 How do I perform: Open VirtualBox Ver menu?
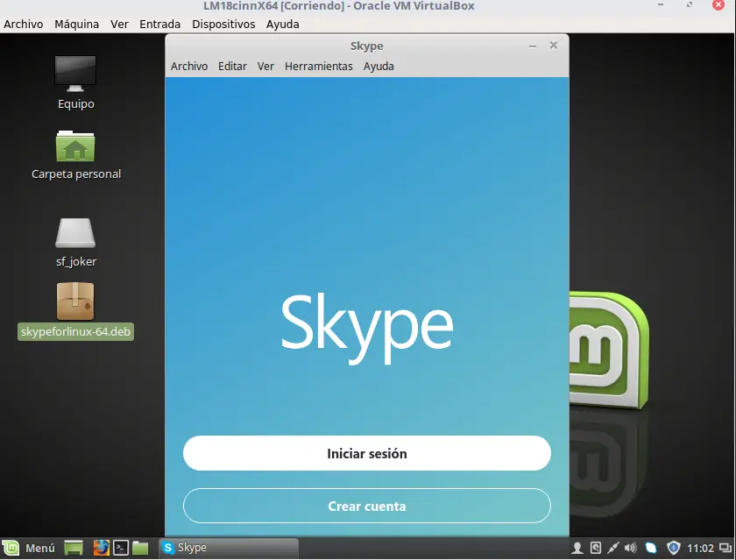(x=120, y=24)
